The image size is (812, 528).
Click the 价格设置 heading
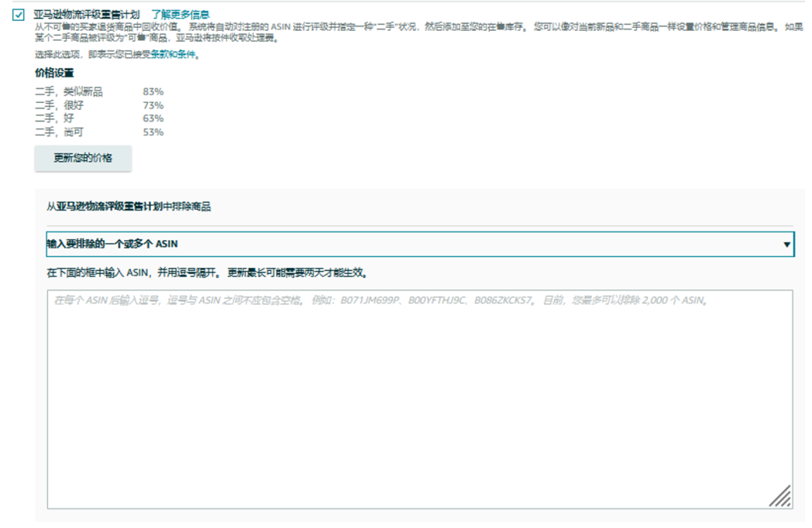tap(54, 73)
